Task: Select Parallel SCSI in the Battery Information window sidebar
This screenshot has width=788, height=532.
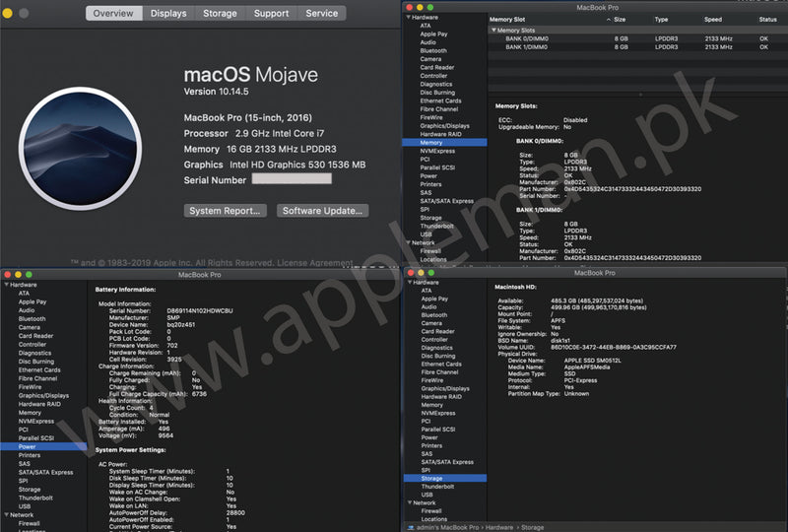Action: 35,438
